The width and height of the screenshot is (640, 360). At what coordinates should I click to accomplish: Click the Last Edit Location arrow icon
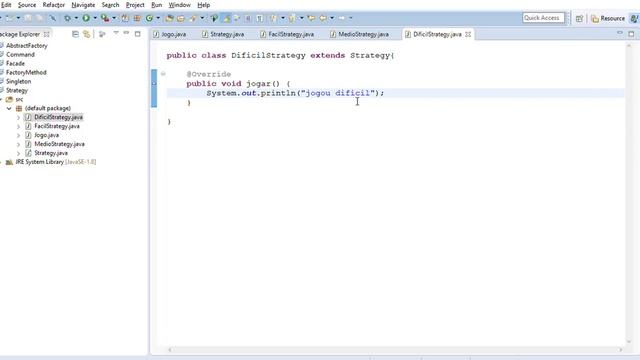pos(311,18)
